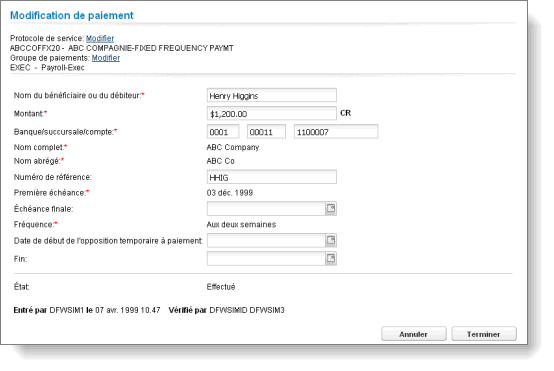
Task: Select the branch number field 00011
Action: pos(266,132)
